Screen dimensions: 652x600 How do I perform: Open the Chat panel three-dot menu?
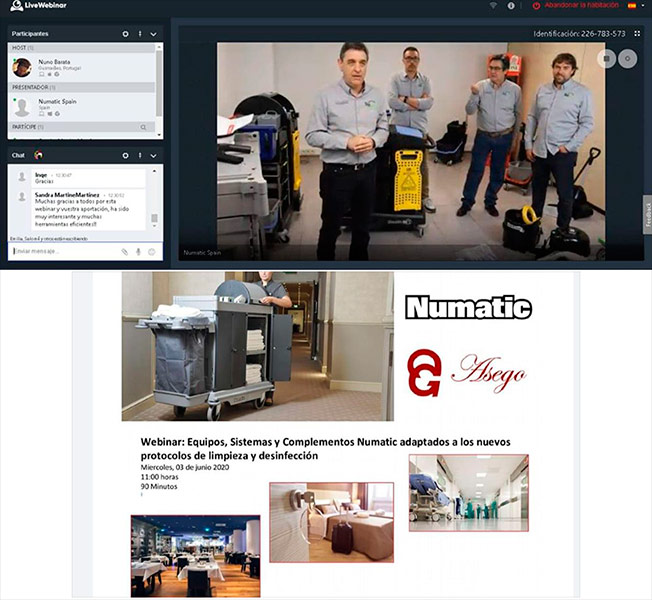[x=140, y=155]
